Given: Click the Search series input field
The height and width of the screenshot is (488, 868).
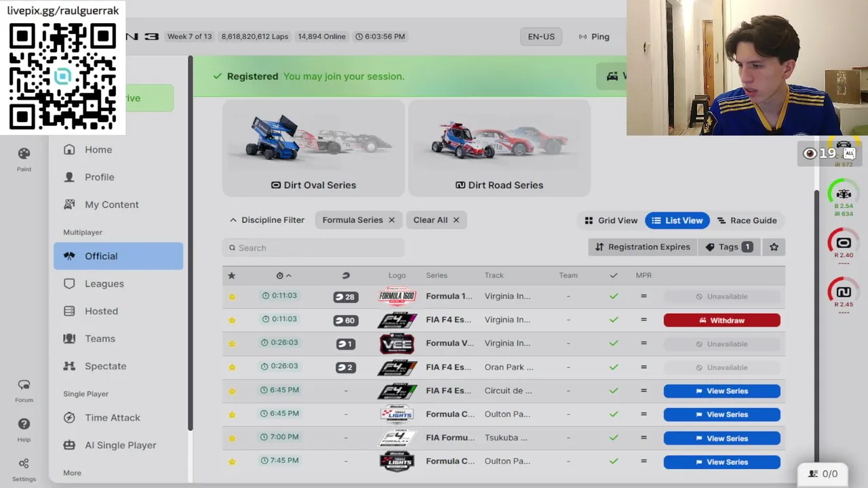Looking at the screenshot, I should [x=313, y=248].
